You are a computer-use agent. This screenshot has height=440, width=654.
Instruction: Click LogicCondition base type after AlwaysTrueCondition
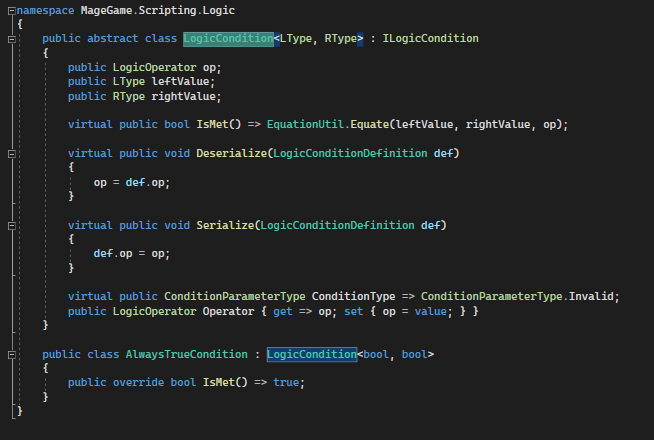coord(311,355)
